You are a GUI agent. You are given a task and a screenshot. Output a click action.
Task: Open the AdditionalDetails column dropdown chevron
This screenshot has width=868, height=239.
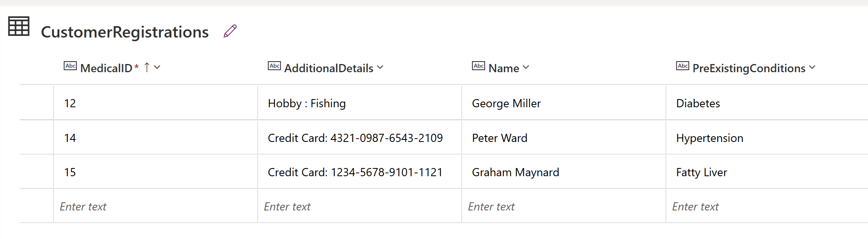click(x=380, y=67)
